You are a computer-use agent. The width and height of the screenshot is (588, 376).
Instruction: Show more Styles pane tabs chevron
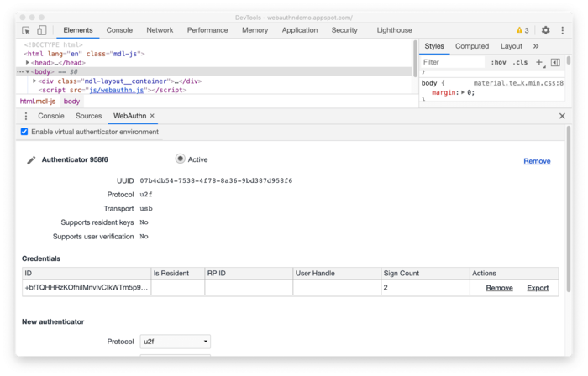[536, 46]
